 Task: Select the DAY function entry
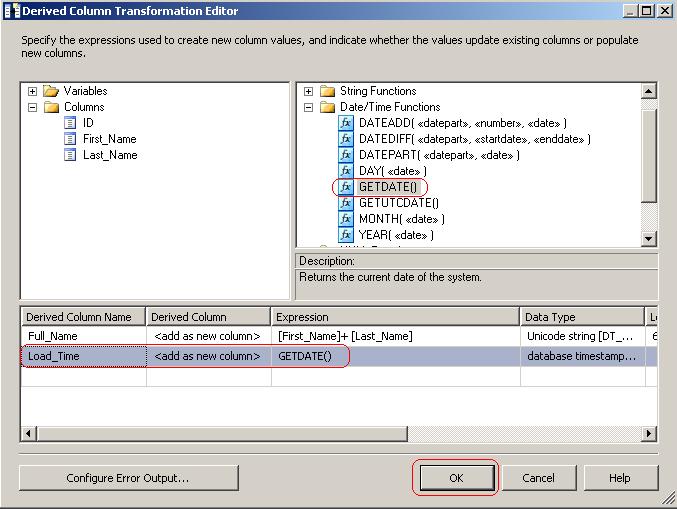[x=392, y=171]
